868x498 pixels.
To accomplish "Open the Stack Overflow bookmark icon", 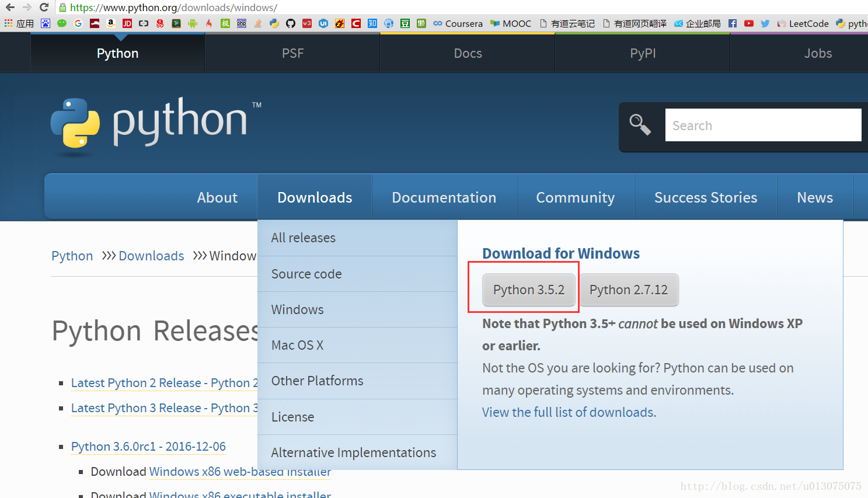I will click(x=257, y=23).
